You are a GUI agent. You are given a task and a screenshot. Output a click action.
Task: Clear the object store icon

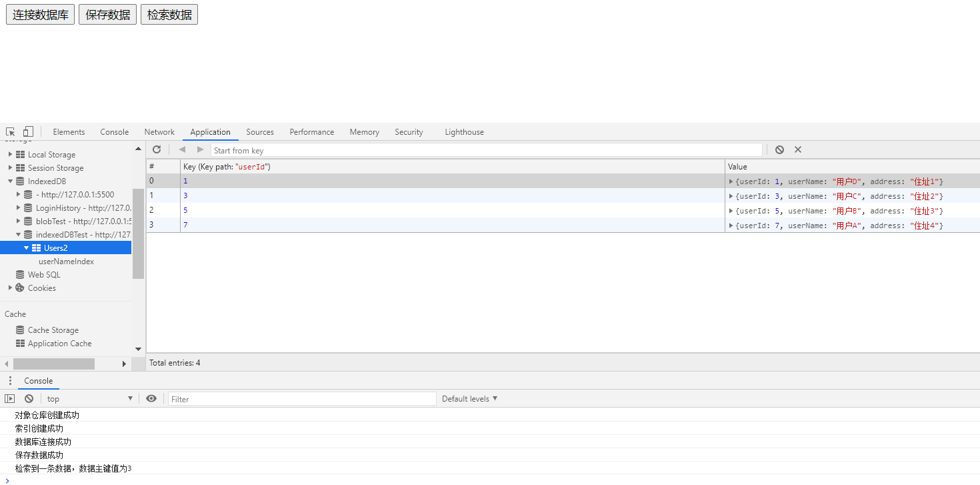pyautogui.click(x=779, y=149)
